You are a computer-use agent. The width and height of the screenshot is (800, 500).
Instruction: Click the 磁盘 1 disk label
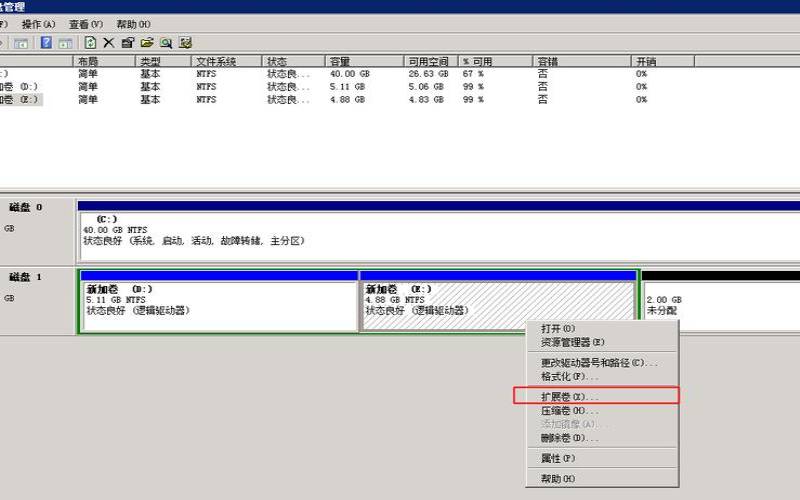(x=26, y=277)
